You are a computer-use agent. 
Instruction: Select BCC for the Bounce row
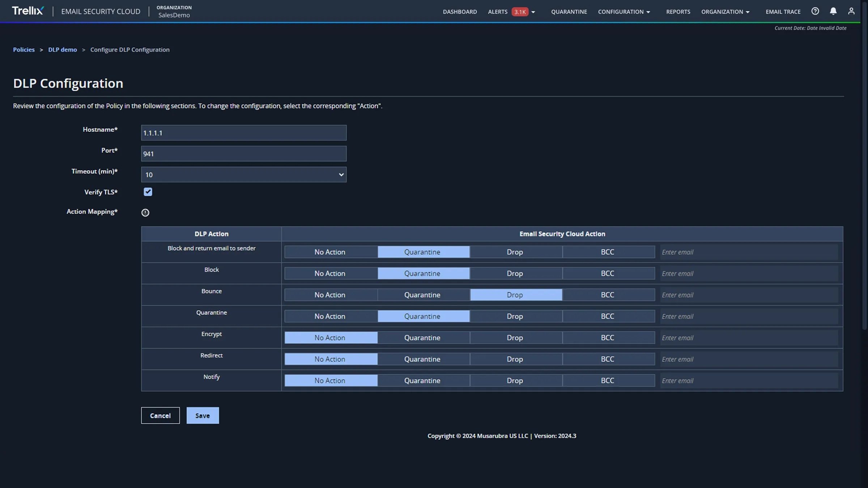coord(609,295)
